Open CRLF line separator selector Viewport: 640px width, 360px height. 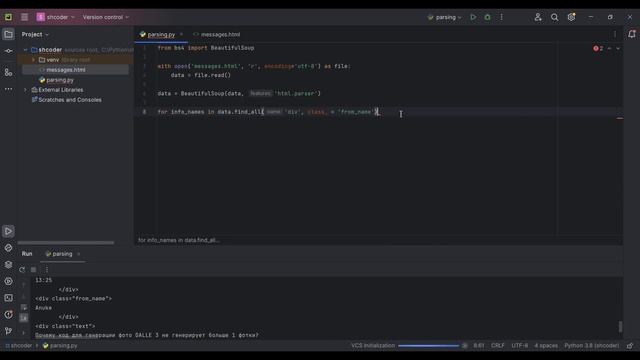(x=498, y=346)
